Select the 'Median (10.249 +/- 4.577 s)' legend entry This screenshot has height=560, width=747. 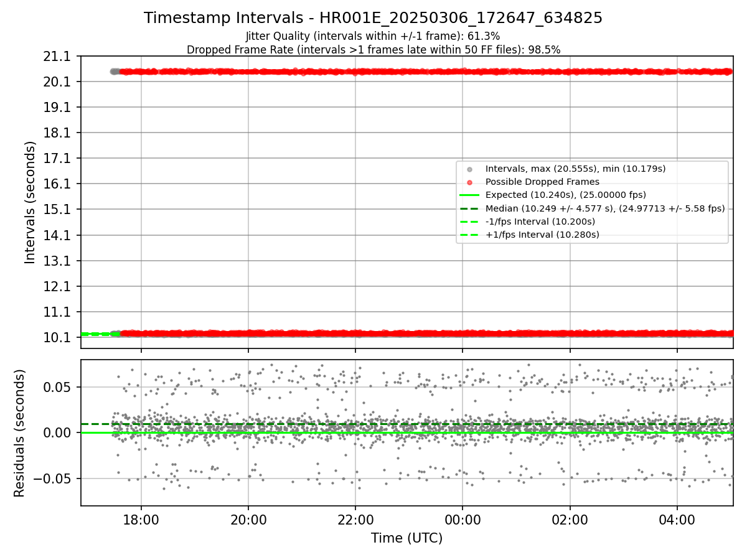tap(605, 208)
